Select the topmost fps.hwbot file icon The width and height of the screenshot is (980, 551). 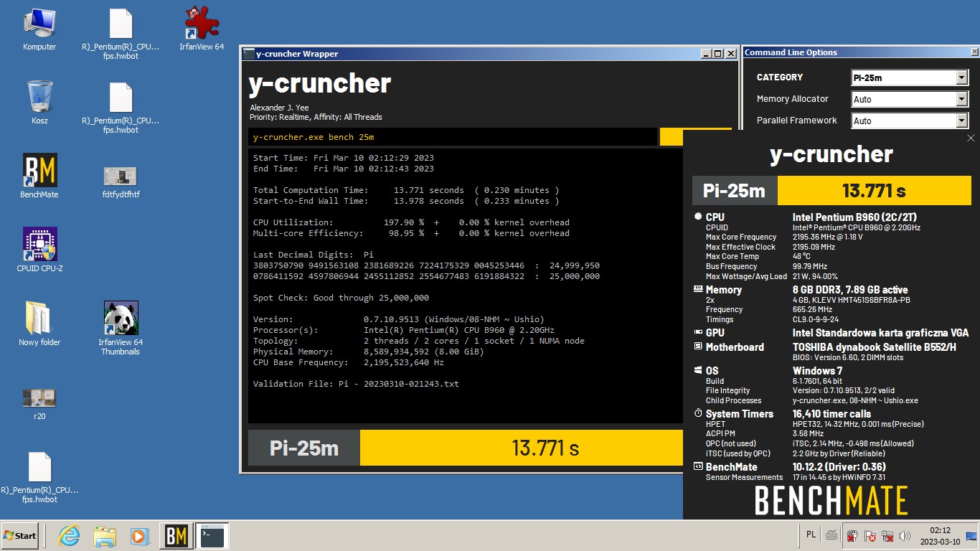[x=121, y=34]
